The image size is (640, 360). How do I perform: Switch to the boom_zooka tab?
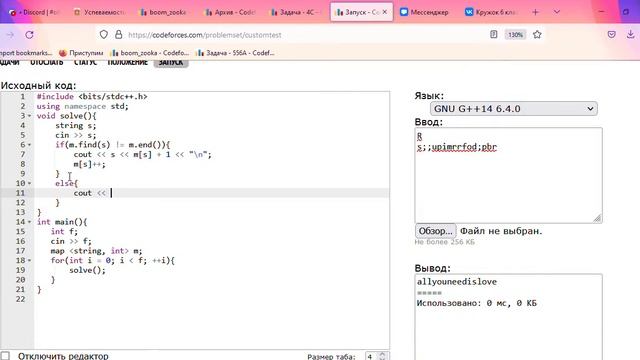pyautogui.click(x=163, y=12)
